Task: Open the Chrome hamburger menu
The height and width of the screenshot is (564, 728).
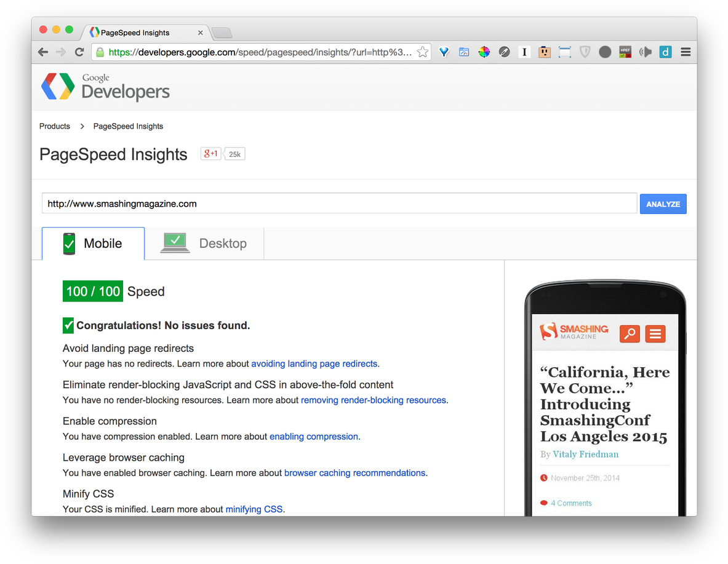Action: pyautogui.click(x=686, y=52)
